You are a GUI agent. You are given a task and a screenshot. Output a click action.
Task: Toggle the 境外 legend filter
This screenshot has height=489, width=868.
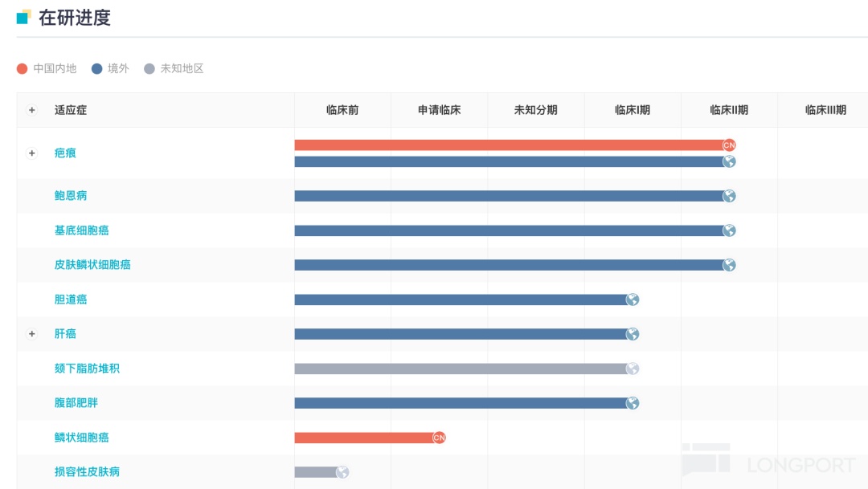click(x=110, y=69)
